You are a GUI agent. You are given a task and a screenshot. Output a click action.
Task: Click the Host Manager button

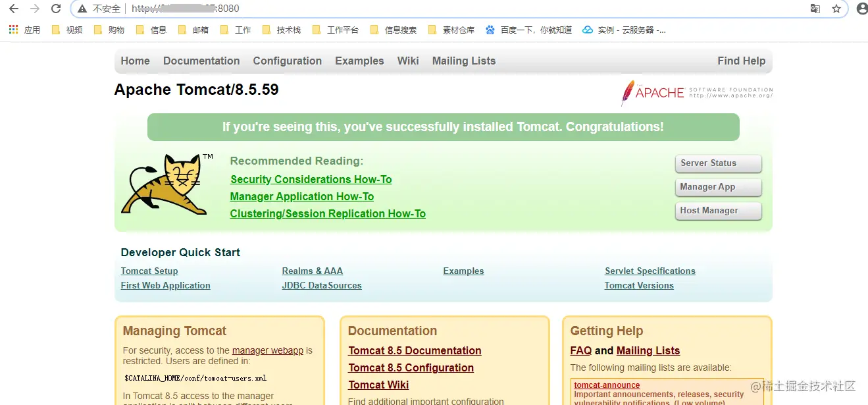[718, 211]
